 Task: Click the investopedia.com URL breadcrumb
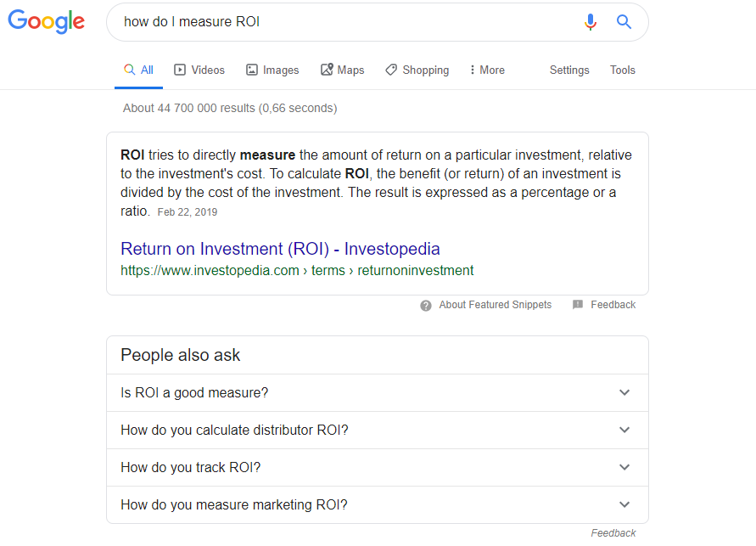point(297,271)
